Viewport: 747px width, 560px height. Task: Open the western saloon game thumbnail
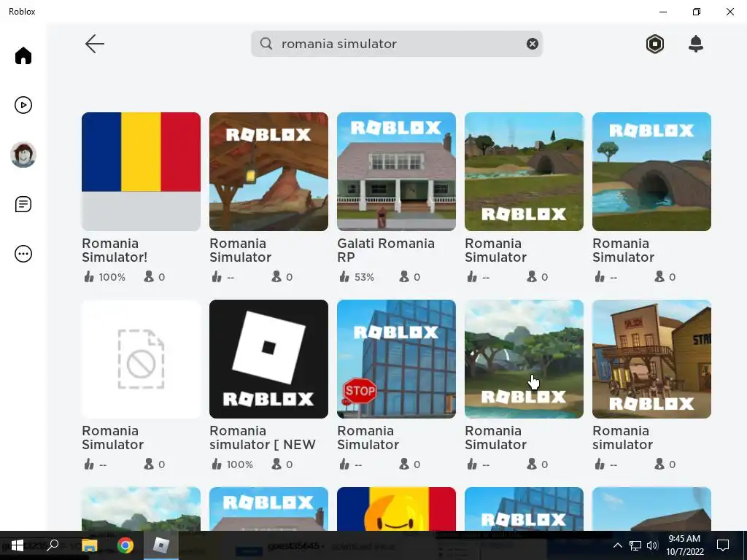[x=651, y=359]
